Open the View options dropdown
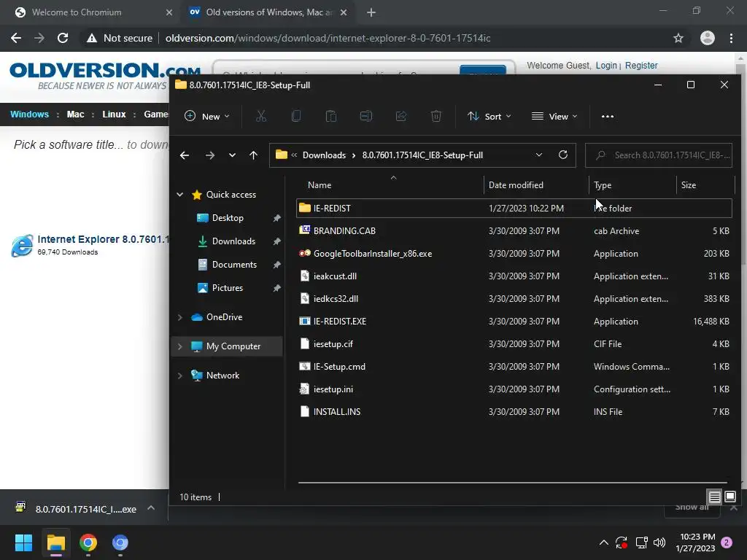This screenshot has height=560, width=747. click(x=554, y=116)
